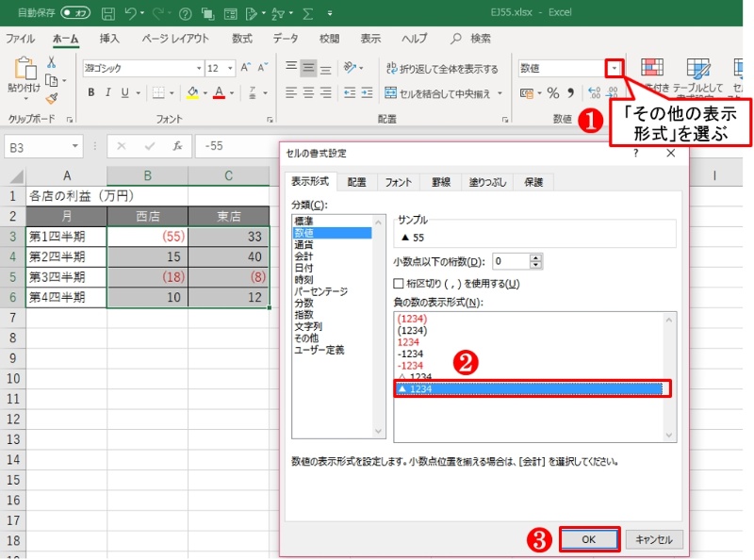Click テーブルとして書式設定 icon
The height and width of the screenshot is (560, 754).
point(699,71)
